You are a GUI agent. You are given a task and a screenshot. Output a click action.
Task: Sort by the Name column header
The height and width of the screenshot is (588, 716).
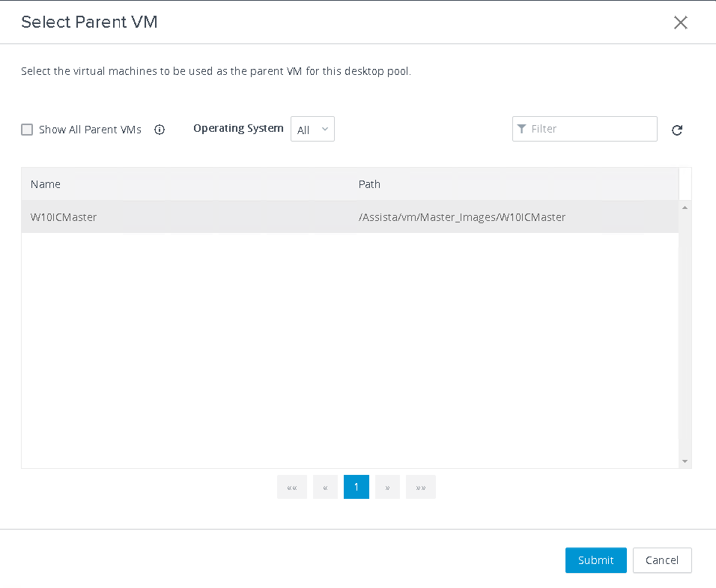46,184
